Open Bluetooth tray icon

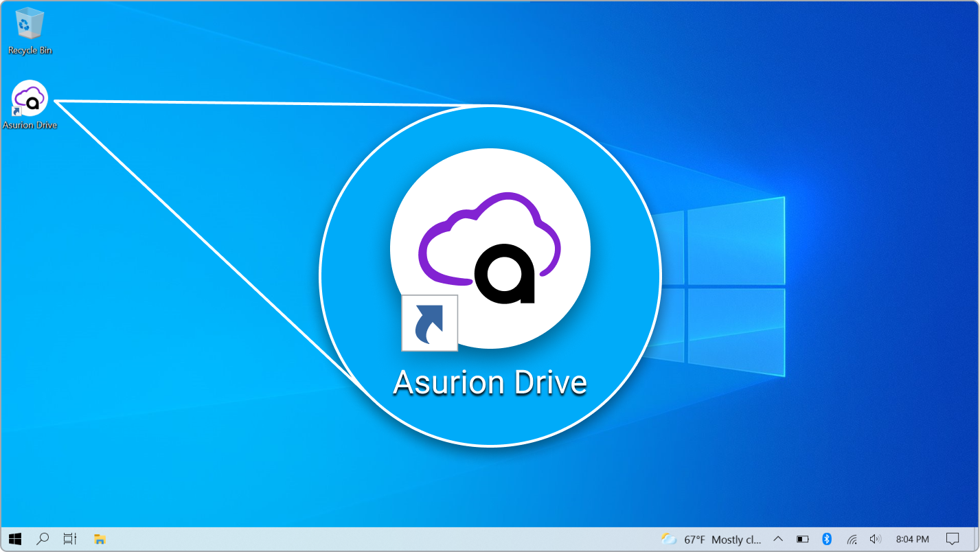click(x=827, y=539)
